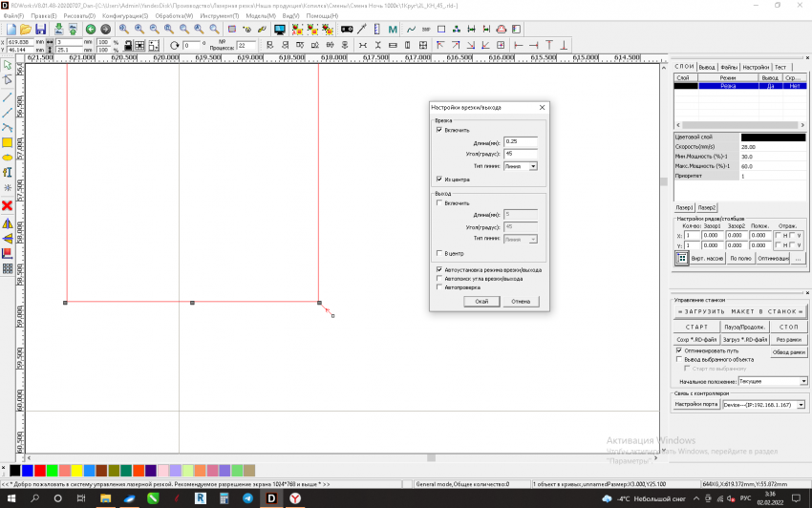
Task: Toggle Автоустановка режима врезки/выхода checkbox
Action: point(439,270)
